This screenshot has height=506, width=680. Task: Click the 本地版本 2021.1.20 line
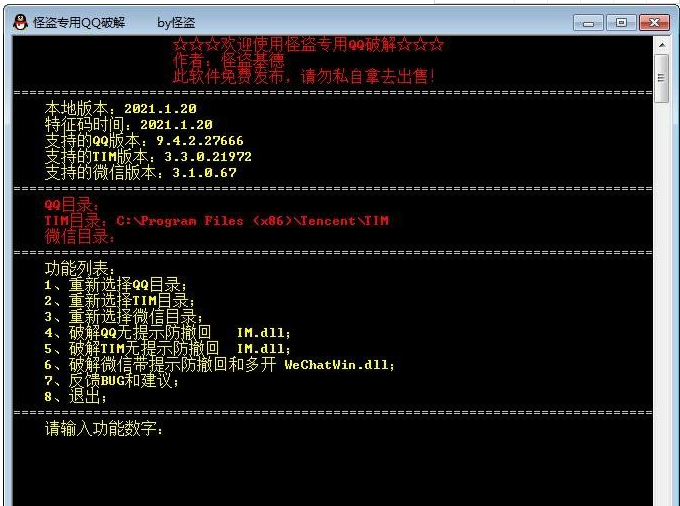point(121,108)
